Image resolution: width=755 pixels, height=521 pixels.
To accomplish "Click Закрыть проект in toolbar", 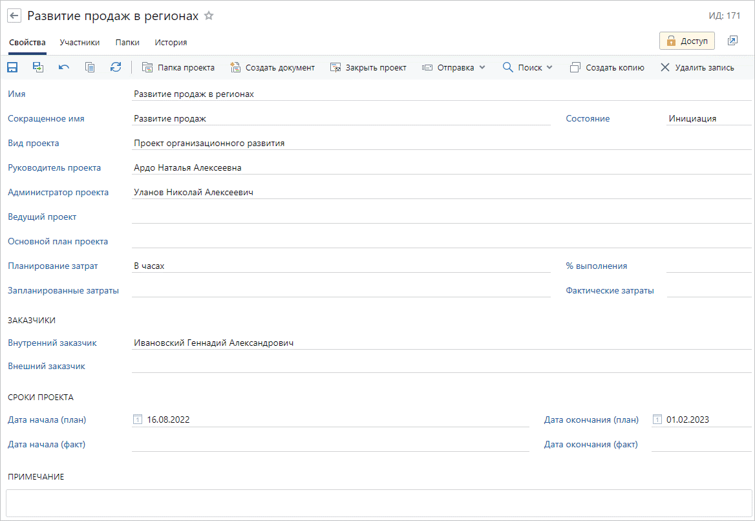I will pos(368,68).
